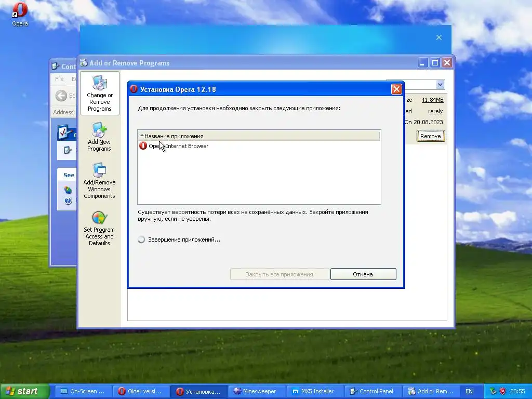532x399 pixels.
Task: Switch to Add or Remove Programs taskbar item
Action: (430, 391)
